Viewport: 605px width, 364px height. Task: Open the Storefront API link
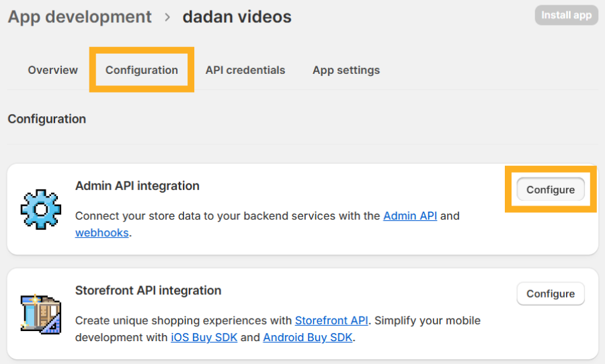point(331,320)
